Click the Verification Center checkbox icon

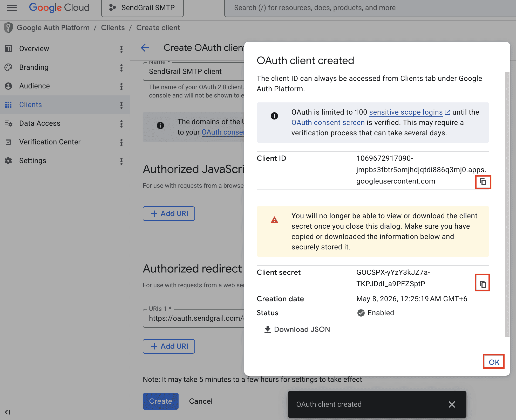click(x=8, y=142)
